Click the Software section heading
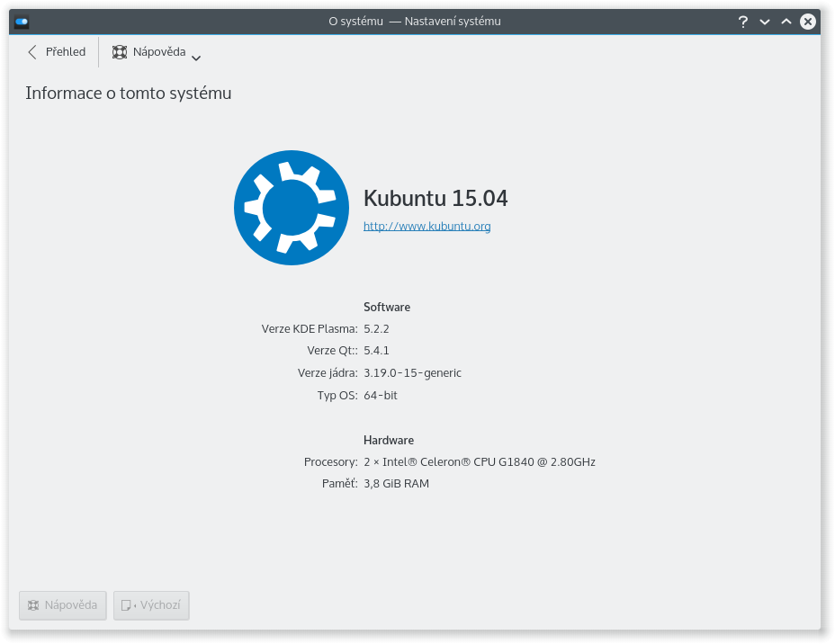 point(387,307)
